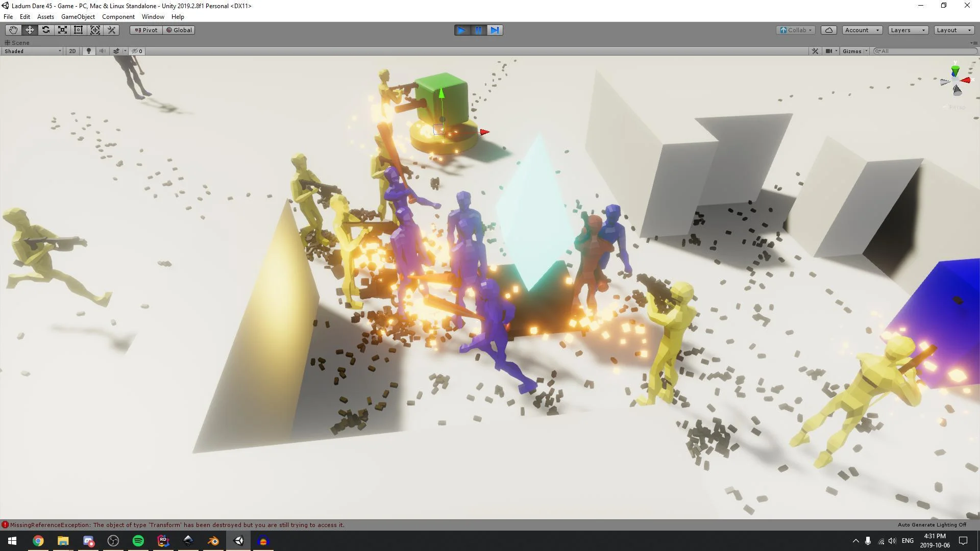
Task: Open the File menu
Action: (x=8, y=17)
